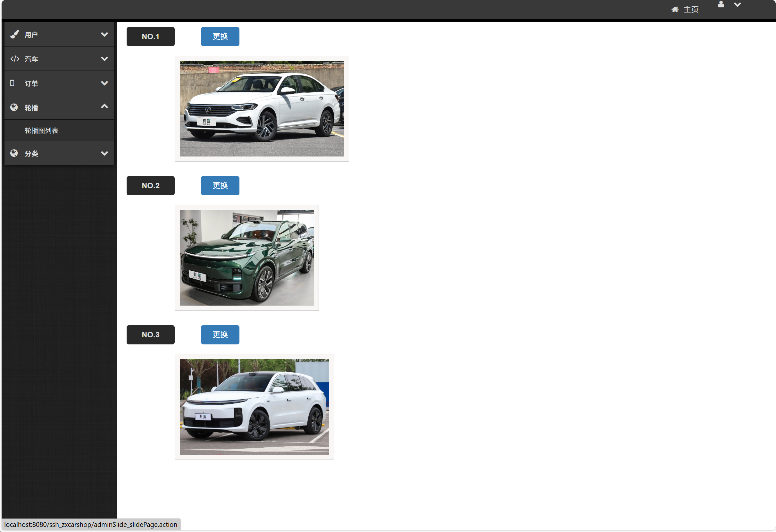776x532 pixels.
Task: Click the globe icon beside 轮播
Action: click(14, 107)
